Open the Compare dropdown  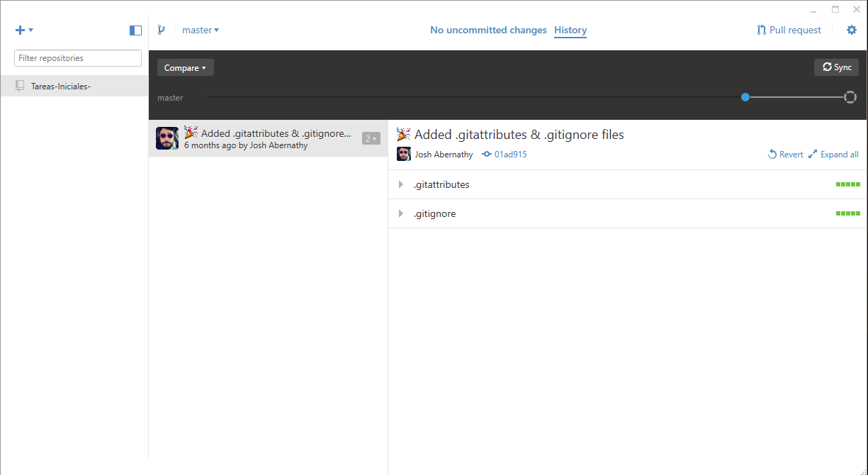[x=185, y=68]
